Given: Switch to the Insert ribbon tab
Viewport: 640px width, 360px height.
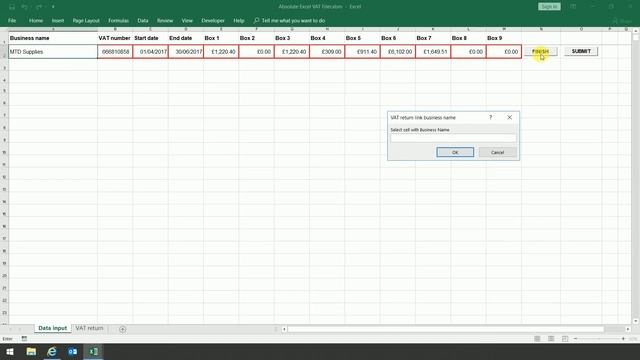Looking at the screenshot, I should pos(58,20).
